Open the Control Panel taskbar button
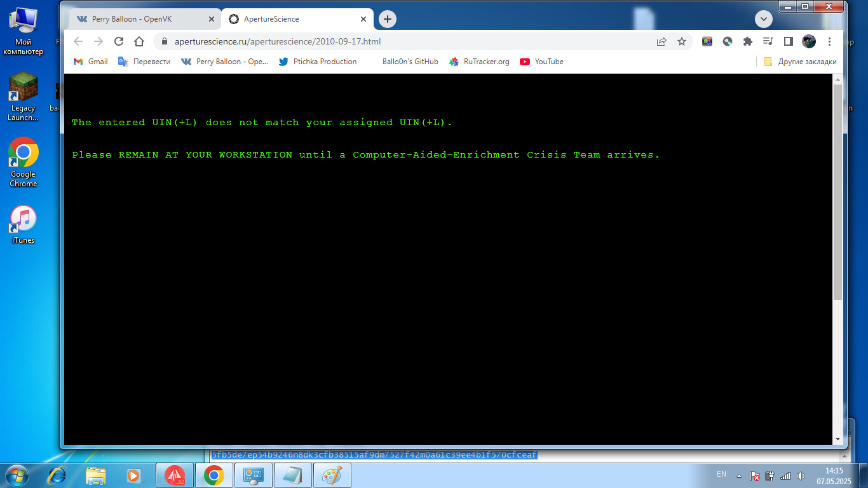This screenshot has width=868, height=488. [x=254, y=475]
